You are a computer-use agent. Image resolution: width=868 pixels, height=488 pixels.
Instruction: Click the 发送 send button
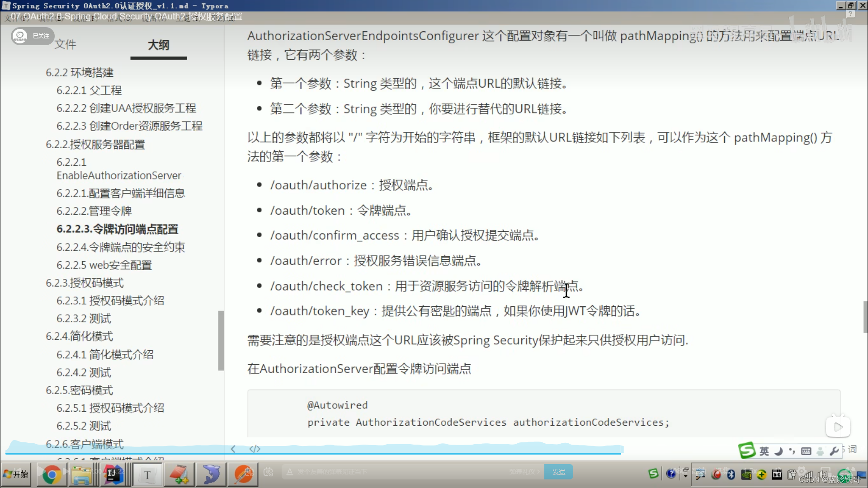pos(559,472)
